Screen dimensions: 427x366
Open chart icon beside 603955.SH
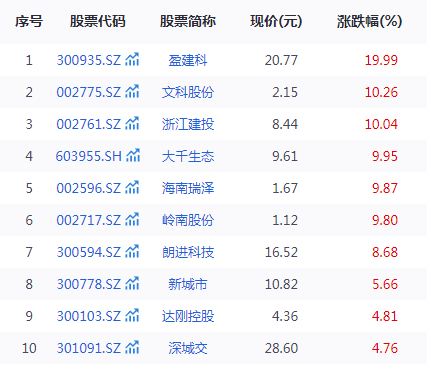pos(133,156)
